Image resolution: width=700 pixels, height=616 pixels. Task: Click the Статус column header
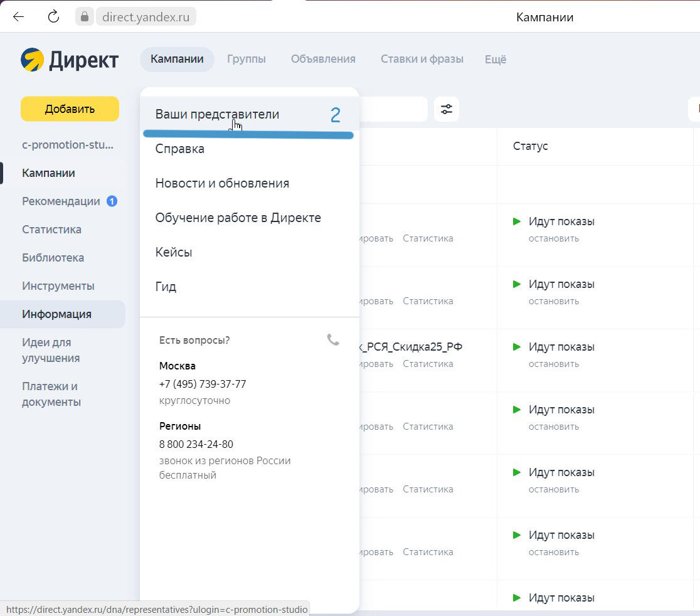coord(531,146)
